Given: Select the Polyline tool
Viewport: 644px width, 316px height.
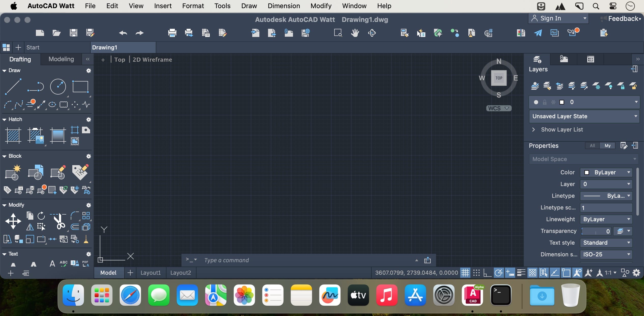Looking at the screenshot, I should [36, 87].
